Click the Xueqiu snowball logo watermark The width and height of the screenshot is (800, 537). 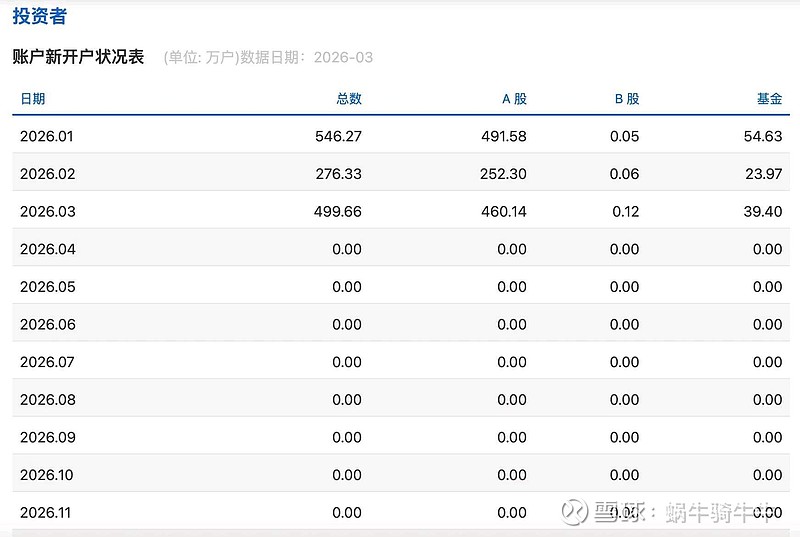point(574,512)
